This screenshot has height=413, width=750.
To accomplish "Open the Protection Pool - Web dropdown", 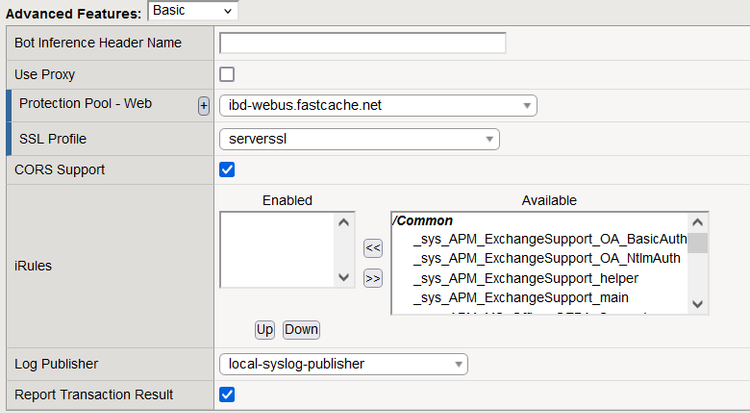I will pyautogui.click(x=377, y=106).
